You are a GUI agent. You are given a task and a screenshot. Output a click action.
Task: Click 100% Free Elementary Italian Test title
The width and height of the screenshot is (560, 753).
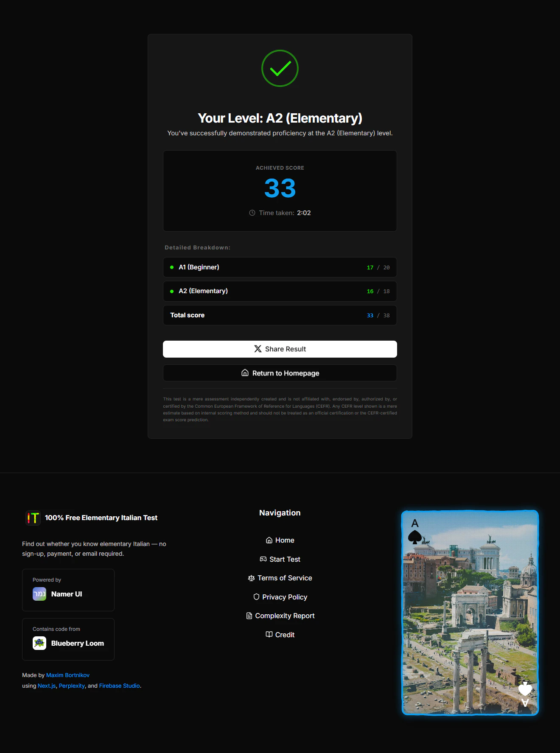point(101,518)
